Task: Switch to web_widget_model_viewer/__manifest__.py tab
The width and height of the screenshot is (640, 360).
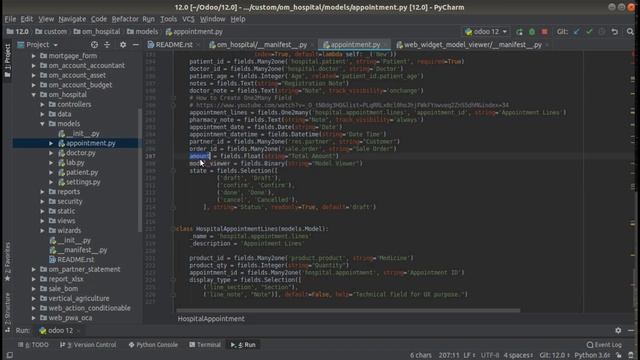Action: pos(472,45)
